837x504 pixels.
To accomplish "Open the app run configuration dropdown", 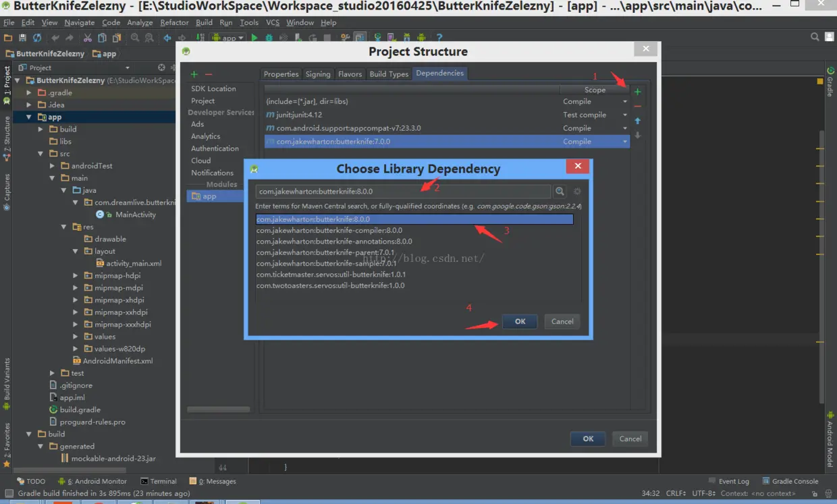I will [229, 38].
